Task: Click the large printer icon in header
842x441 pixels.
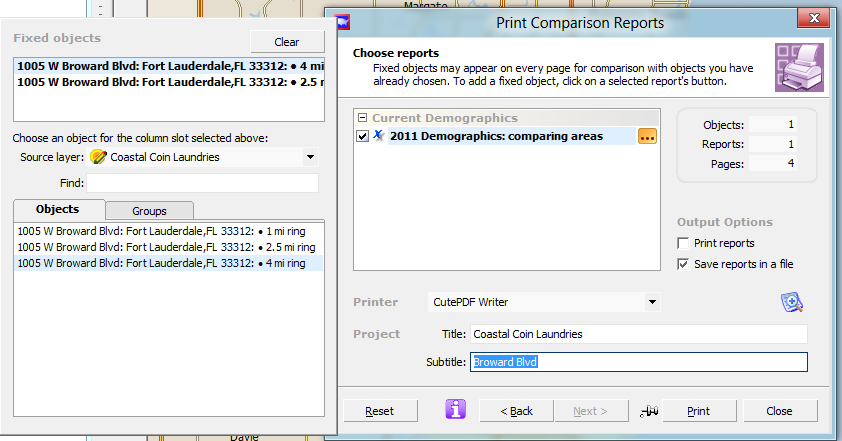Action: (798, 68)
